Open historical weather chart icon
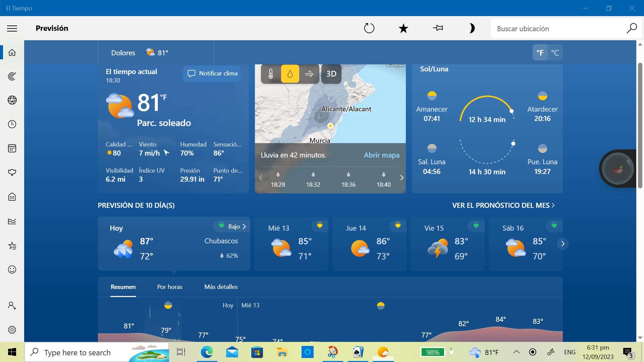This screenshot has height=362, width=644. pyautogui.click(x=12, y=221)
